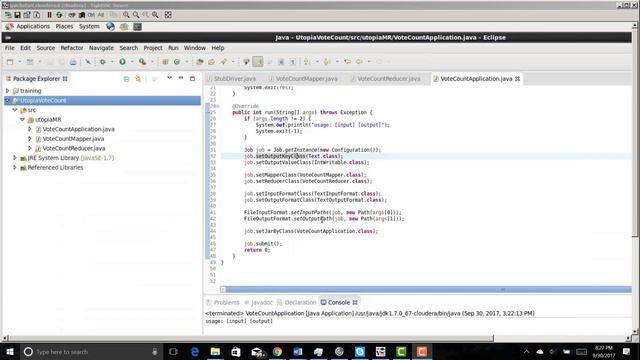Viewport: 640px width, 360px height.
Task: Open the Places menu
Action: [64, 27]
